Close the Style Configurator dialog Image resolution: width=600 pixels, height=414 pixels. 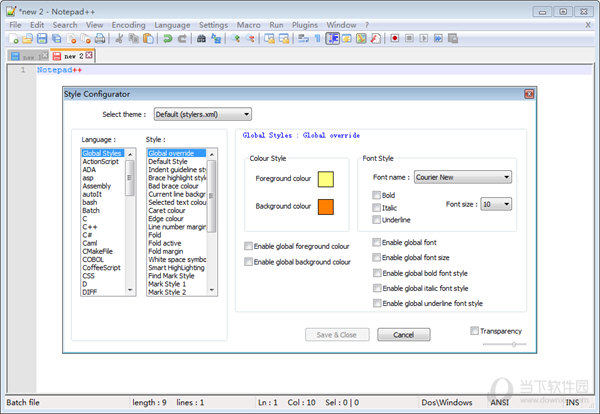click(529, 94)
